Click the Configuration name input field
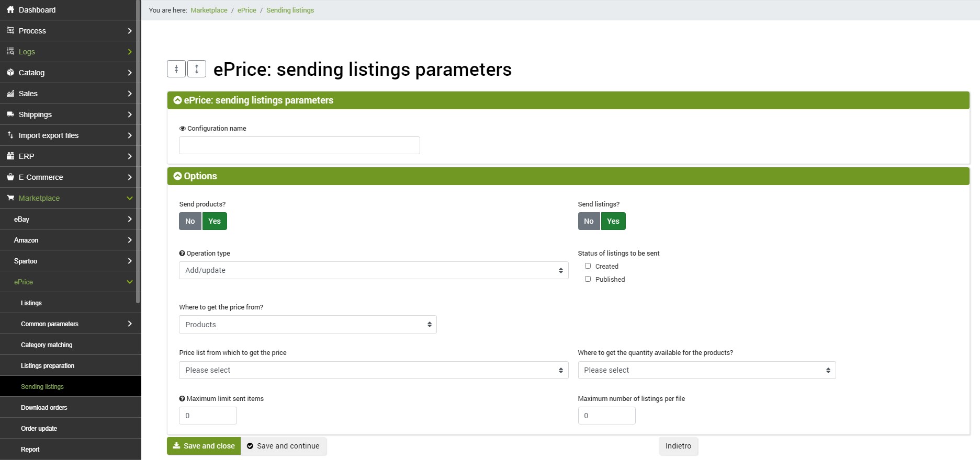This screenshot has width=980, height=460. pos(299,145)
